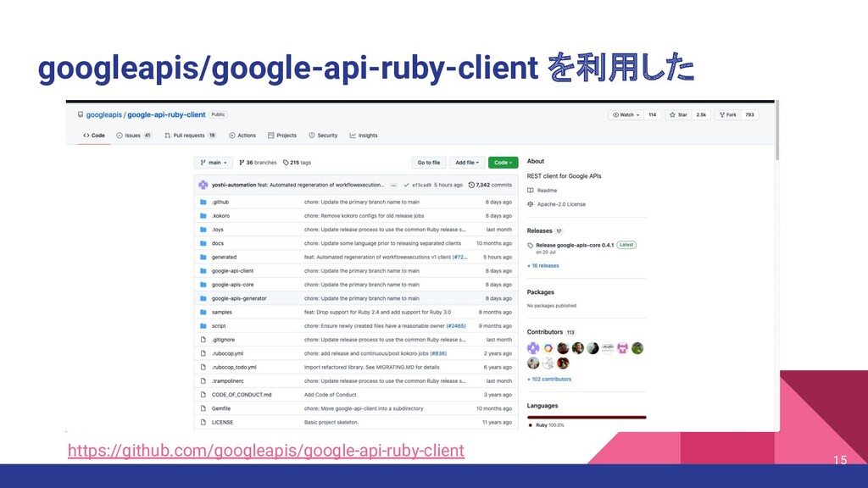Open google-api-ruby-client repository name link

coord(167,115)
